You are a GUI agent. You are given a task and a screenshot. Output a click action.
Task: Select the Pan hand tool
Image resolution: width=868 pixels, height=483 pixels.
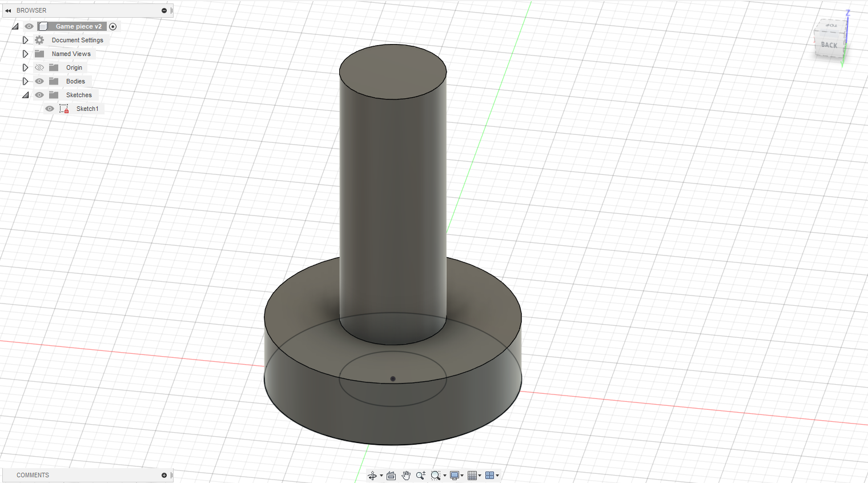(406, 476)
